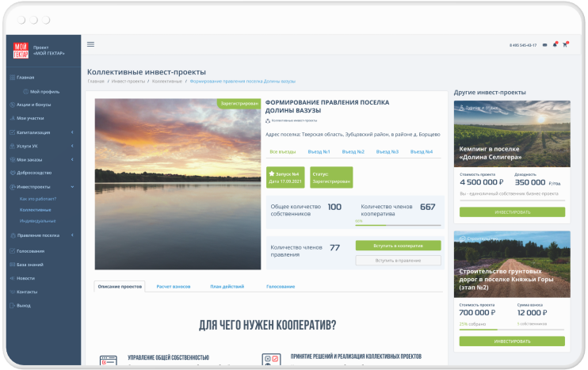
Task: Open Инвест-проекты breadcrumb link
Action: point(128,82)
